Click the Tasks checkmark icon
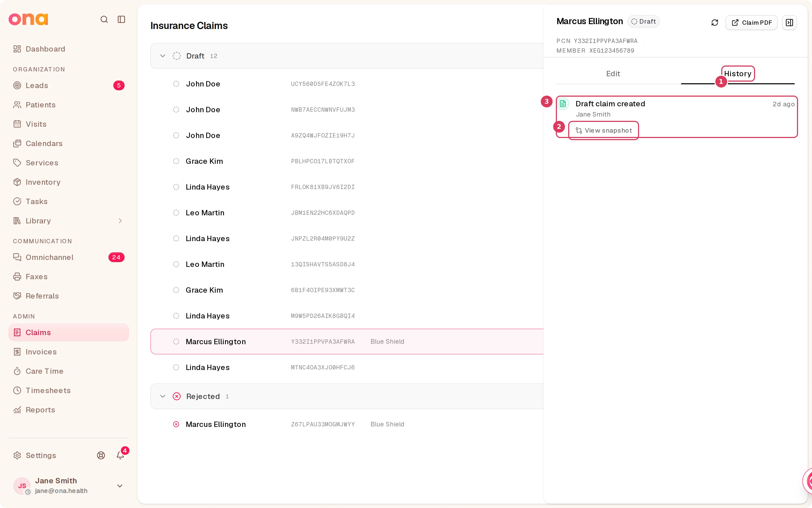Image resolution: width=812 pixels, height=508 pixels. pos(17,202)
